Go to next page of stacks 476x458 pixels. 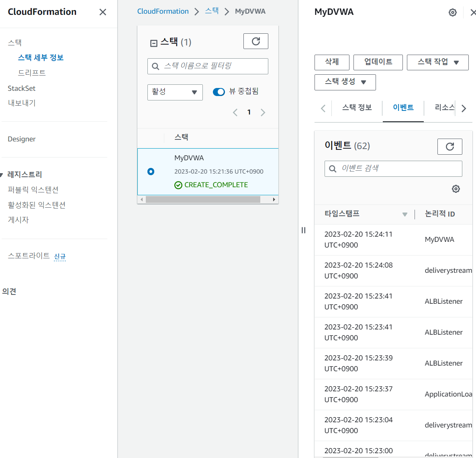263,112
